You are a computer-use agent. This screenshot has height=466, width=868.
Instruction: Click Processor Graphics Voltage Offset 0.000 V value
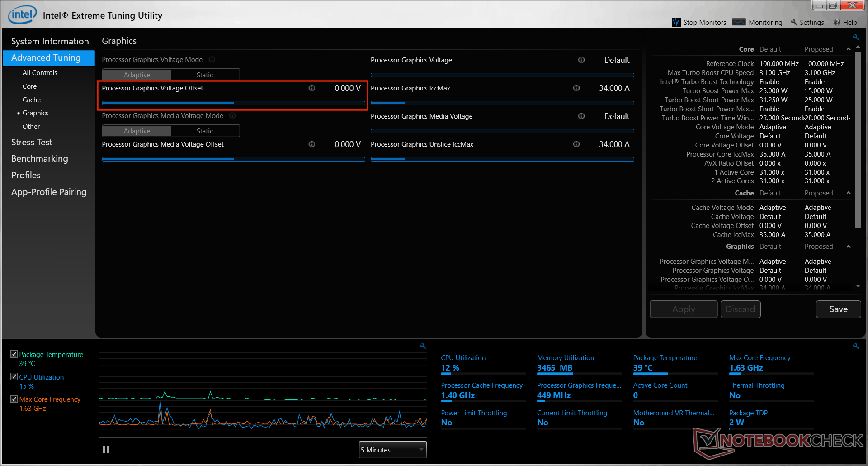[x=347, y=88]
